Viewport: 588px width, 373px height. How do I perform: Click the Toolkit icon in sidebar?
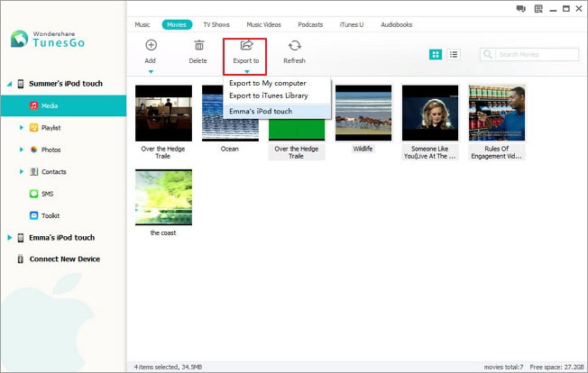coord(33,215)
